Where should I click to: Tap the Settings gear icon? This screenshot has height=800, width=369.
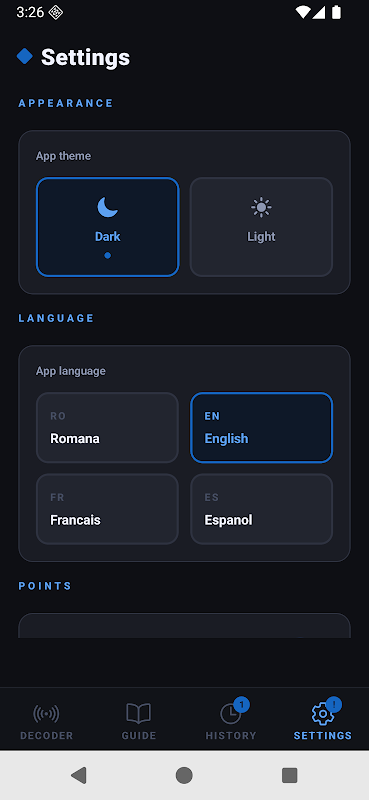[323, 714]
